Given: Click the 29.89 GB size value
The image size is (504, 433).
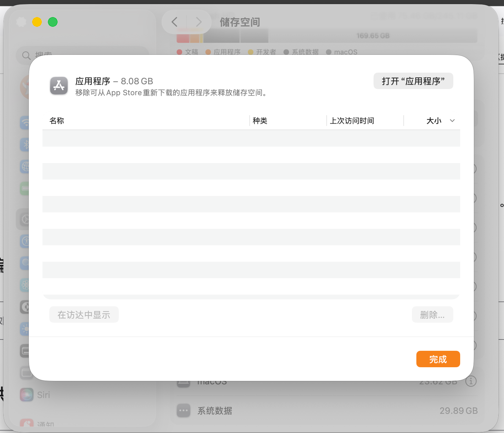Looking at the screenshot, I should tap(458, 411).
